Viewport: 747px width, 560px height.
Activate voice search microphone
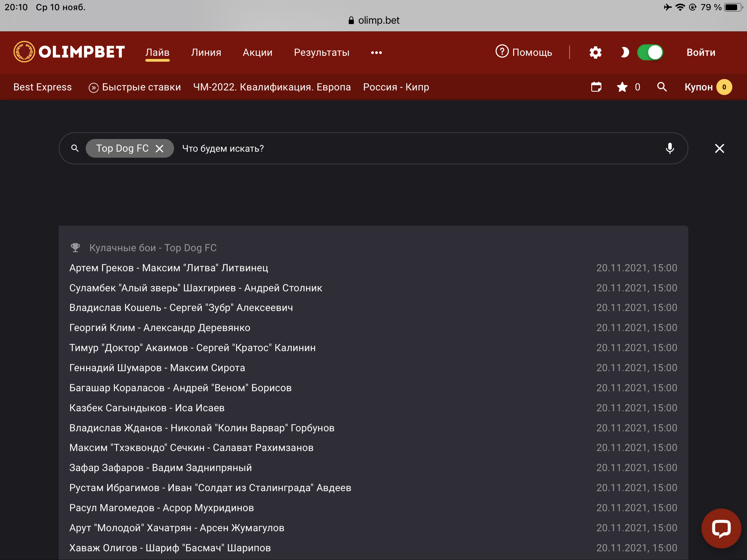click(x=670, y=148)
